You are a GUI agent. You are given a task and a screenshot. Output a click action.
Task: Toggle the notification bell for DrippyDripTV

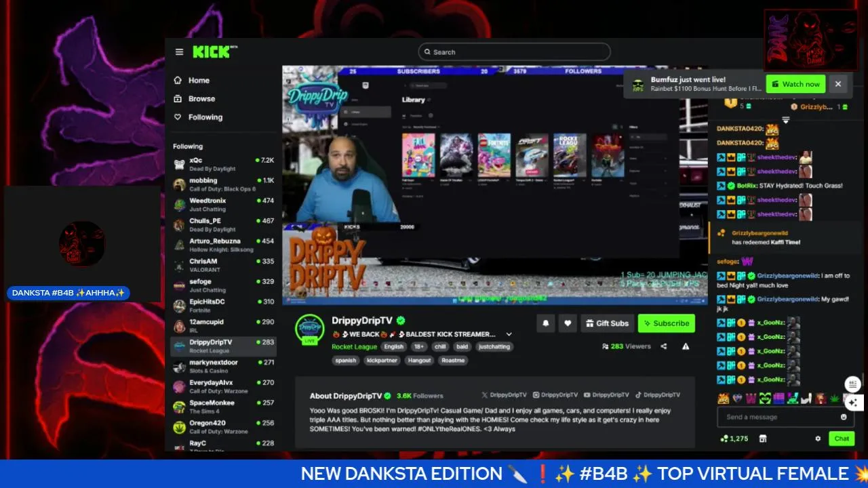[545, 323]
